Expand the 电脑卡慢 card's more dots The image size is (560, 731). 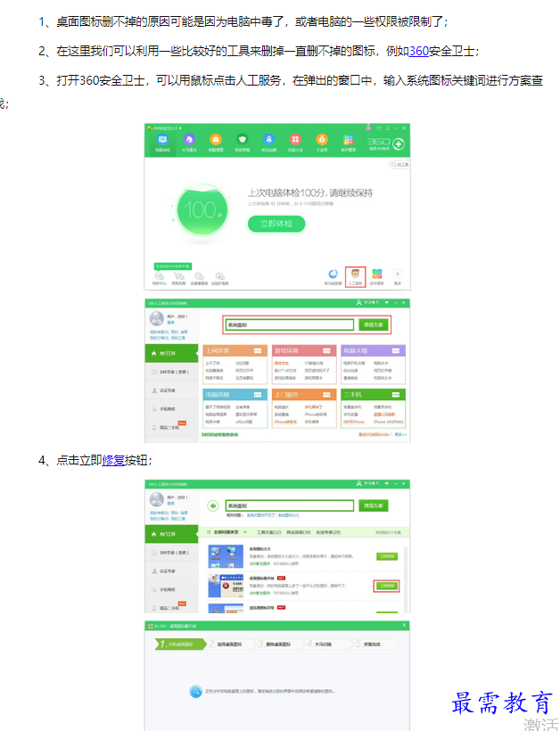click(395, 350)
